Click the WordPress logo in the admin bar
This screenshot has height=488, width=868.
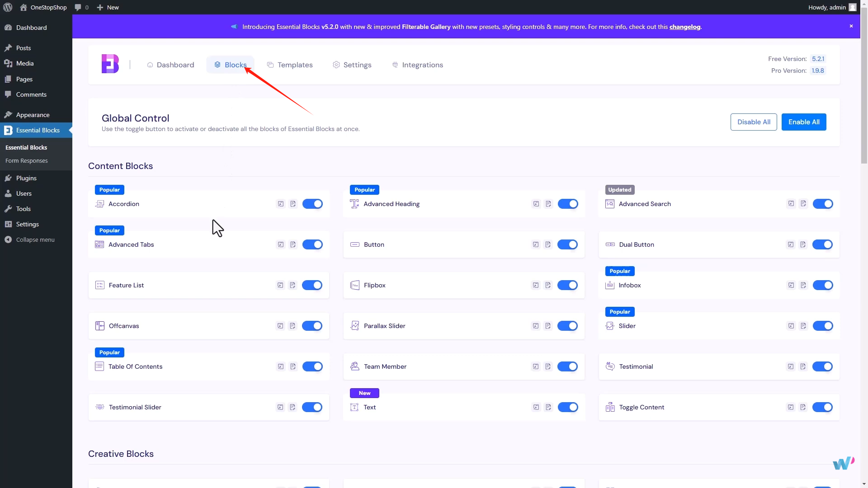7,7
